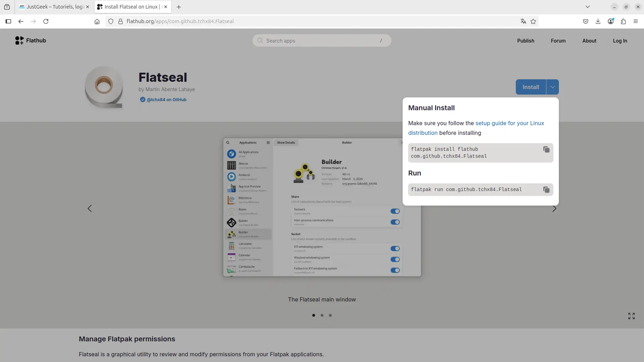Close the JustGeek tab
This screenshot has width=644, height=362.
tap(88, 7)
